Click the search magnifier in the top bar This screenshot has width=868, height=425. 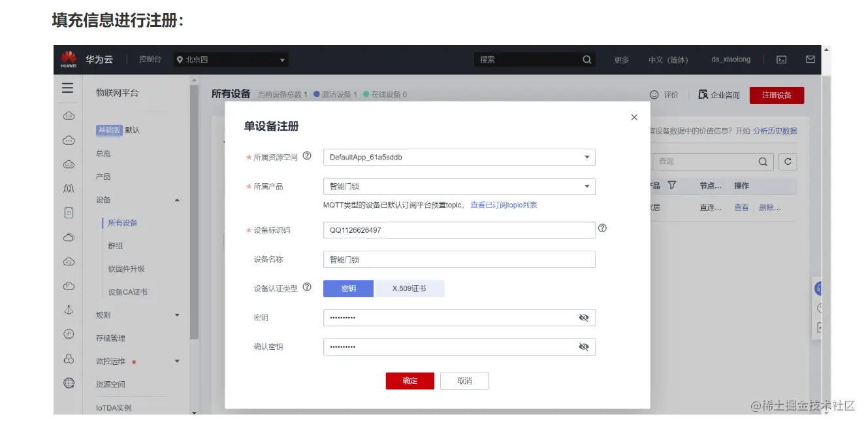(587, 59)
